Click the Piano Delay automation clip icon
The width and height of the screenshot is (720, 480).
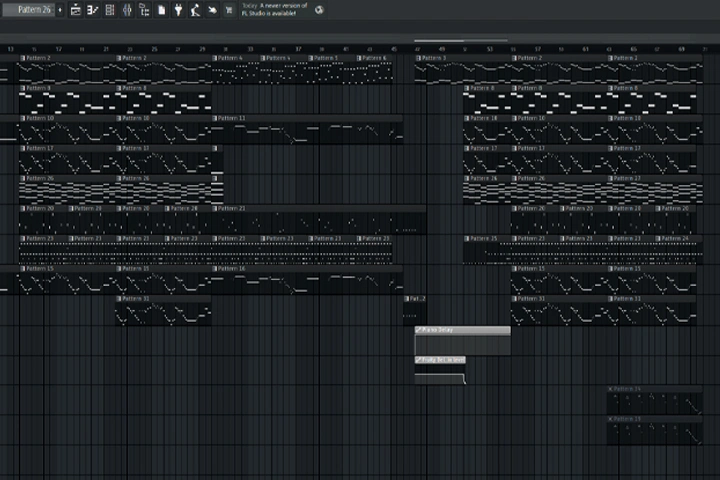[418, 330]
